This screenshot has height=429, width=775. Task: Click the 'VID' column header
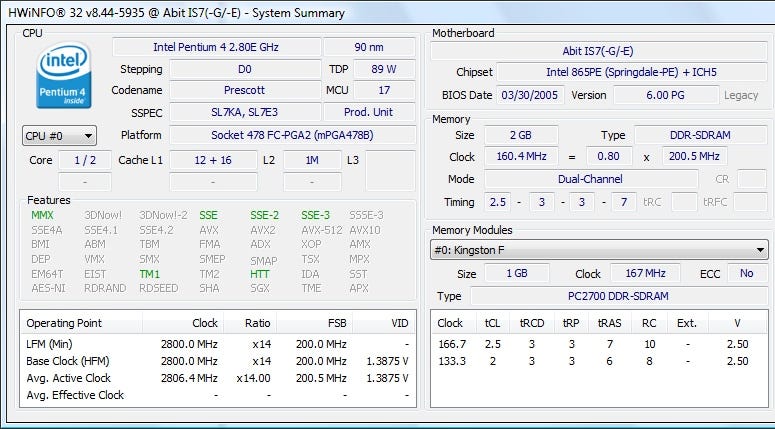[384, 323]
